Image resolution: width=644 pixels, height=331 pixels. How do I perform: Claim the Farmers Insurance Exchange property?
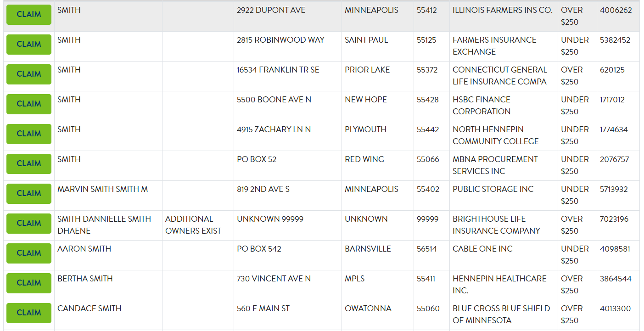point(28,45)
